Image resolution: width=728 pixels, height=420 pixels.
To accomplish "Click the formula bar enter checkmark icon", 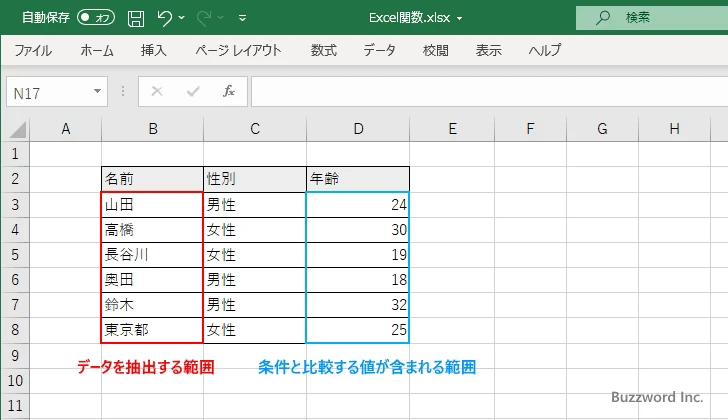I will point(192,91).
